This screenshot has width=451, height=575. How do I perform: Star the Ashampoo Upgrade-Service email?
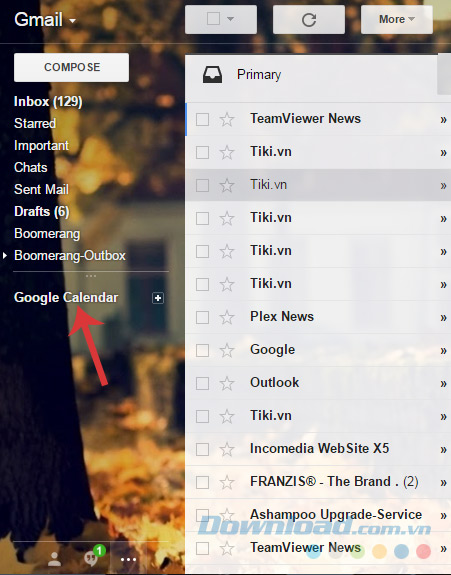pos(227,515)
